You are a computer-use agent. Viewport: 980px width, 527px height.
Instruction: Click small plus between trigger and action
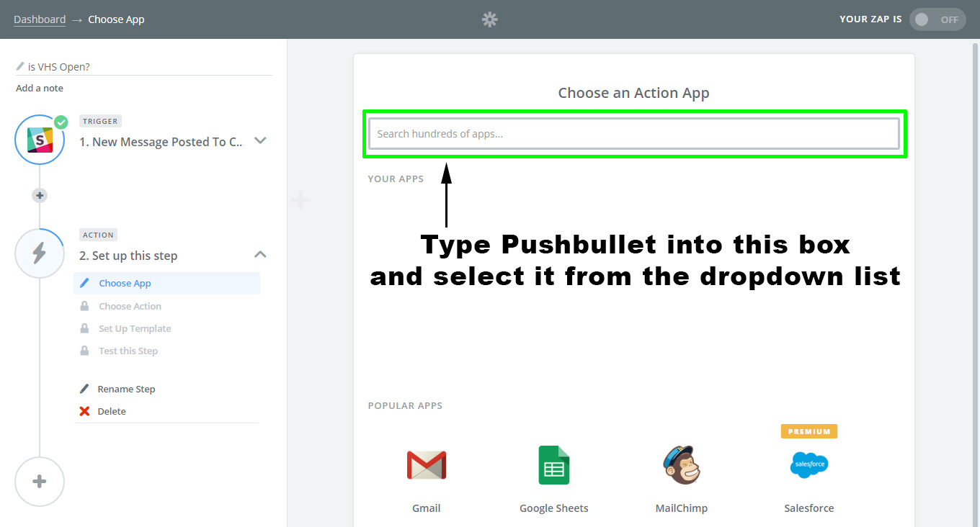[x=40, y=195]
